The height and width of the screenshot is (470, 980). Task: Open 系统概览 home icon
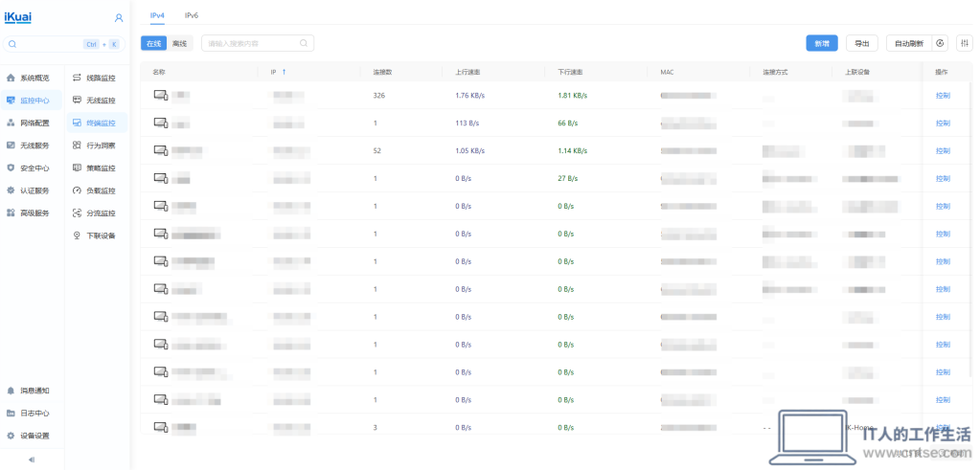(x=11, y=78)
